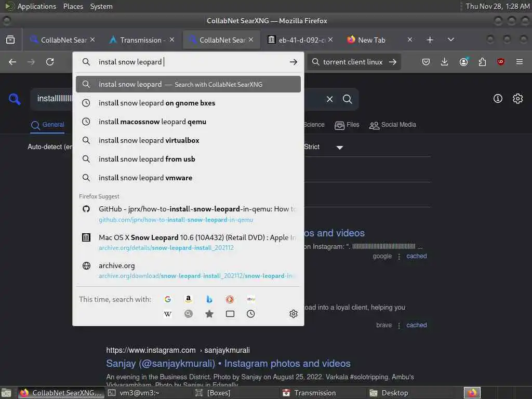
Task: Open the Strict safe-search dropdown arrow
Action: point(340,147)
